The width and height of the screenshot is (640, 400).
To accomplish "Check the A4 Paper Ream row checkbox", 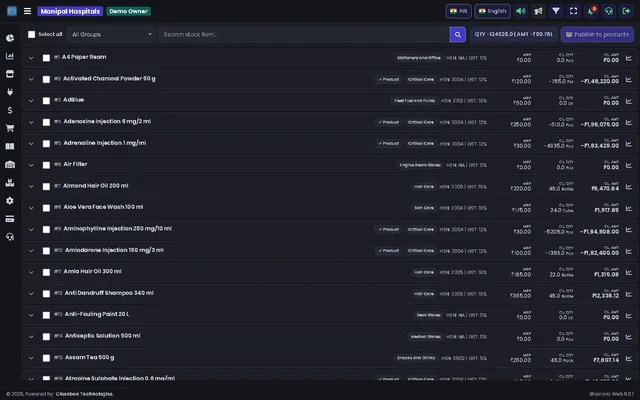I will [46, 58].
